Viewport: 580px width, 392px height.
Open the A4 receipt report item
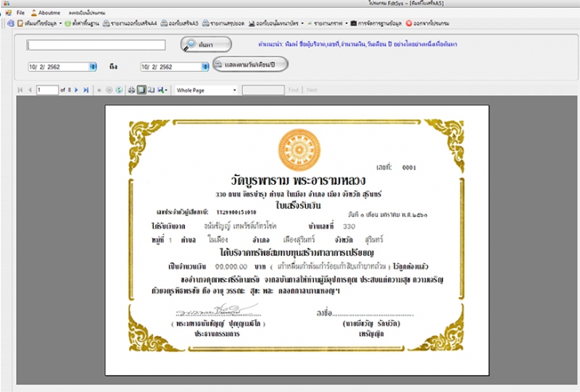pyautogui.click(x=130, y=23)
